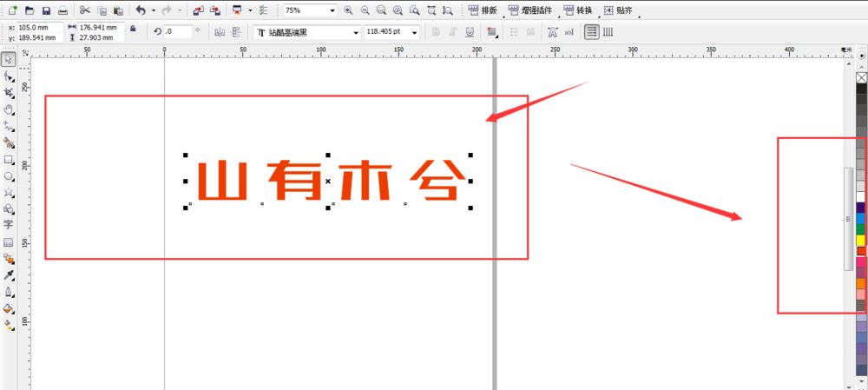Open text alignment flyout
The height and width of the screenshot is (390, 868).
(491, 32)
